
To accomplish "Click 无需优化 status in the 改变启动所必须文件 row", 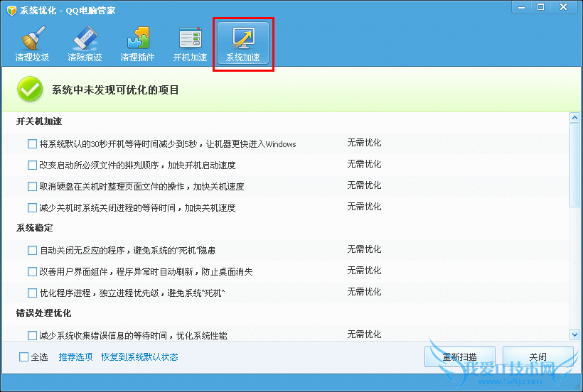I will pyautogui.click(x=364, y=164).
